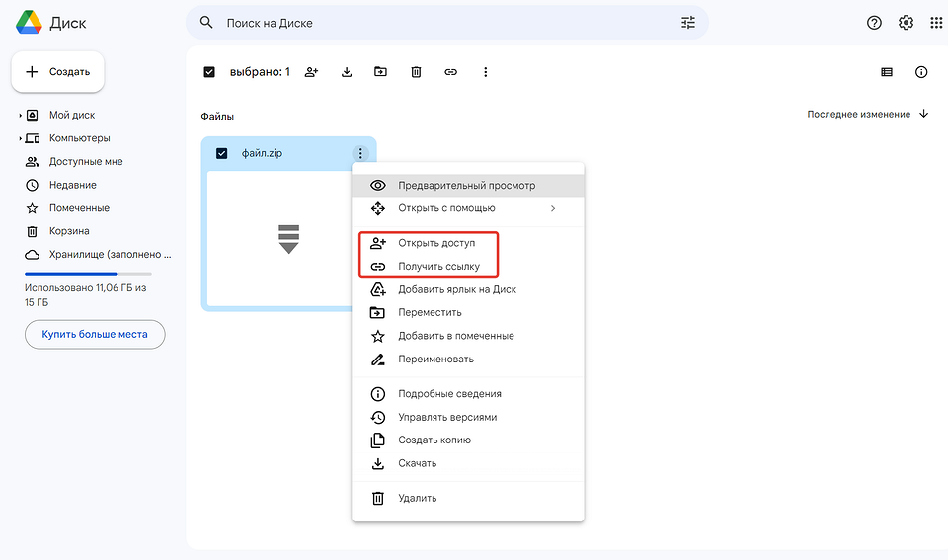The image size is (948, 560).
Task: Reverse sort direction arrow
Action: pyautogui.click(x=923, y=114)
